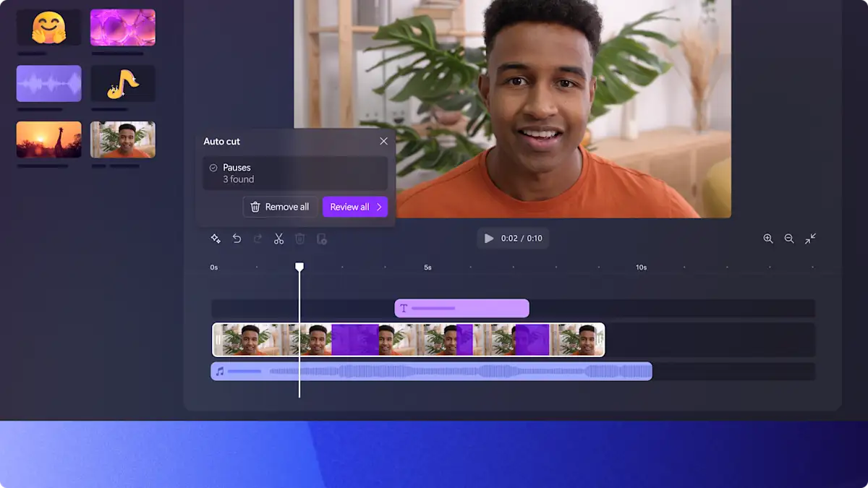Click the Redo icon
The height and width of the screenshot is (488, 868).
258,239
